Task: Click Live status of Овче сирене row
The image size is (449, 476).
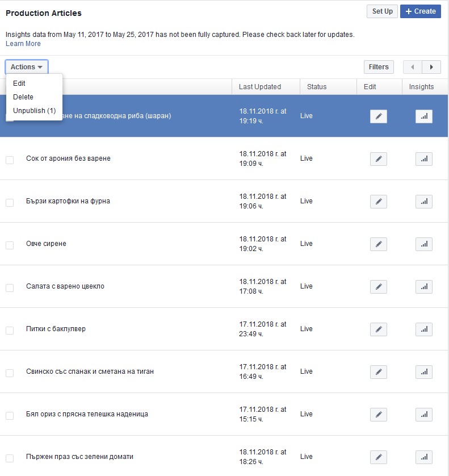Action: coord(307,244)
